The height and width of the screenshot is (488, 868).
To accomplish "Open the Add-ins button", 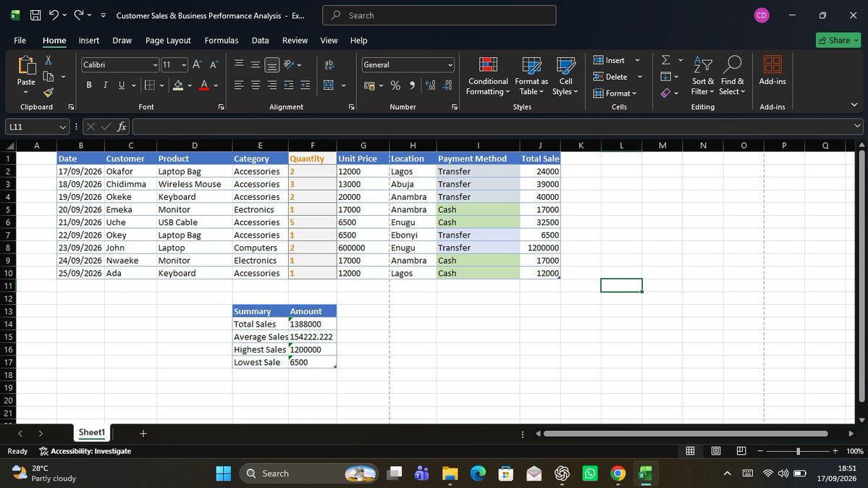I will point(772,70).
